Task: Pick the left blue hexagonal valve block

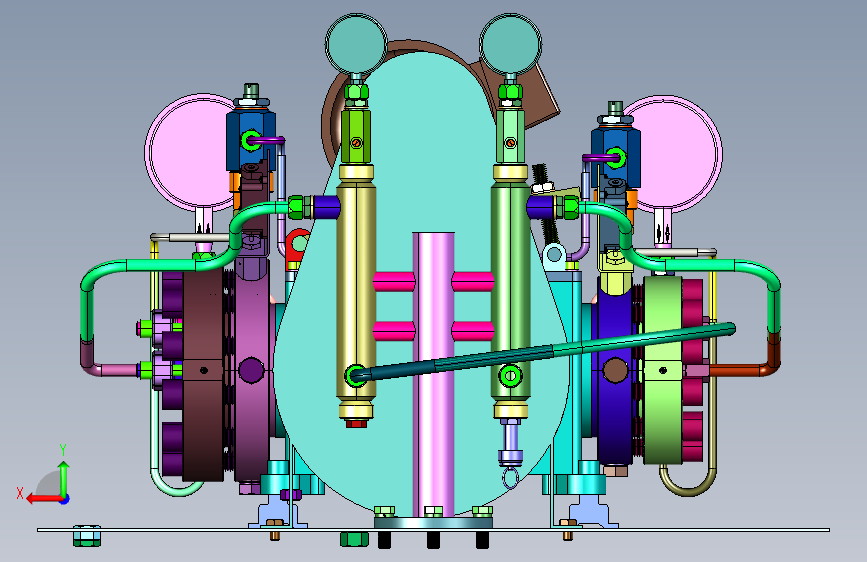Action: 250,140
